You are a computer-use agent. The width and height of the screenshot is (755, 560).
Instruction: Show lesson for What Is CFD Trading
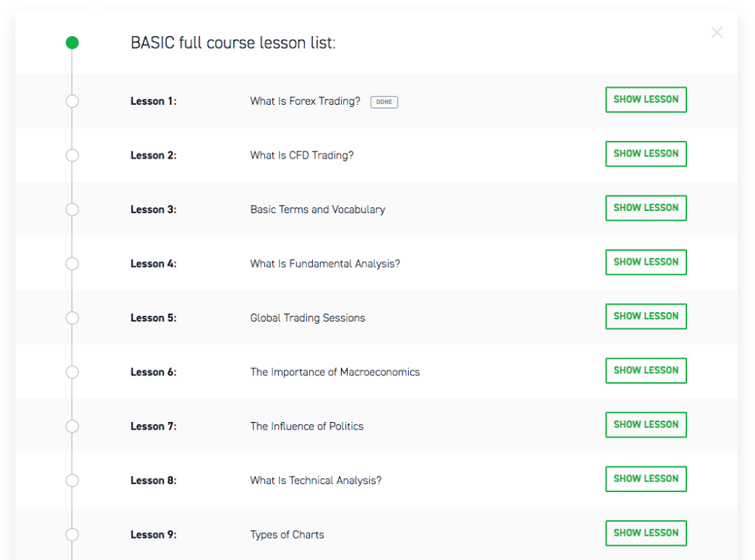coord(646,153)
